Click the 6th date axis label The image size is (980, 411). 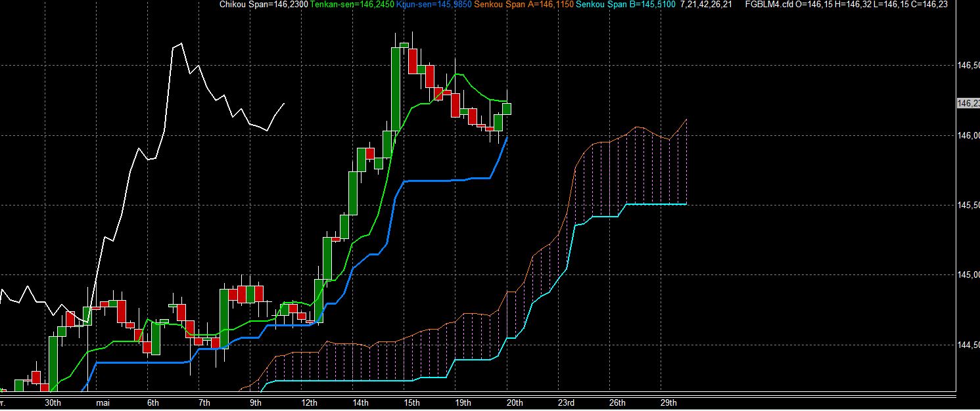pos(153,402)
